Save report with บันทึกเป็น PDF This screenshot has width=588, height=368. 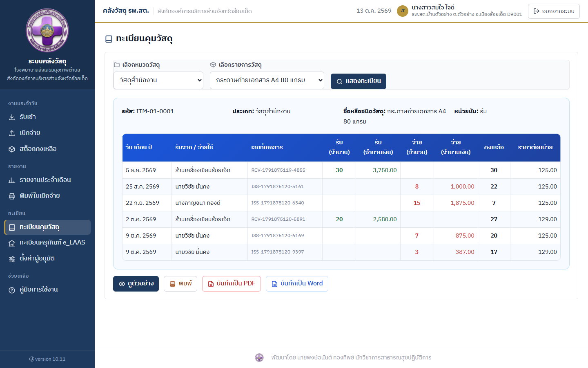click(232, 284)
